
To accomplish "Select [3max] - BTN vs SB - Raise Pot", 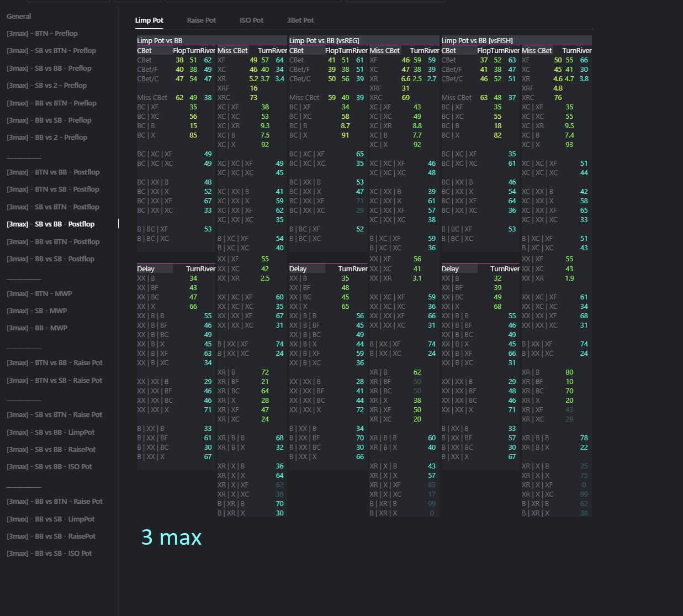I will tap(55, 381).
